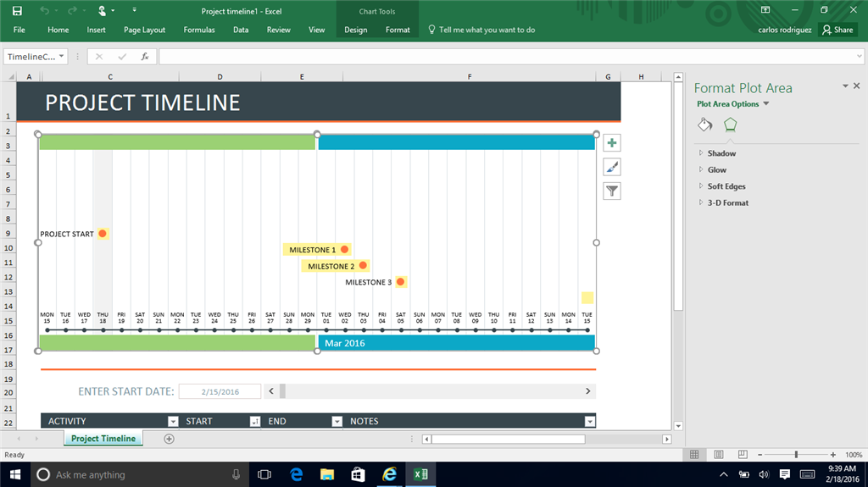Click the Enter checkmark in the formula bar

pos(122,57)
